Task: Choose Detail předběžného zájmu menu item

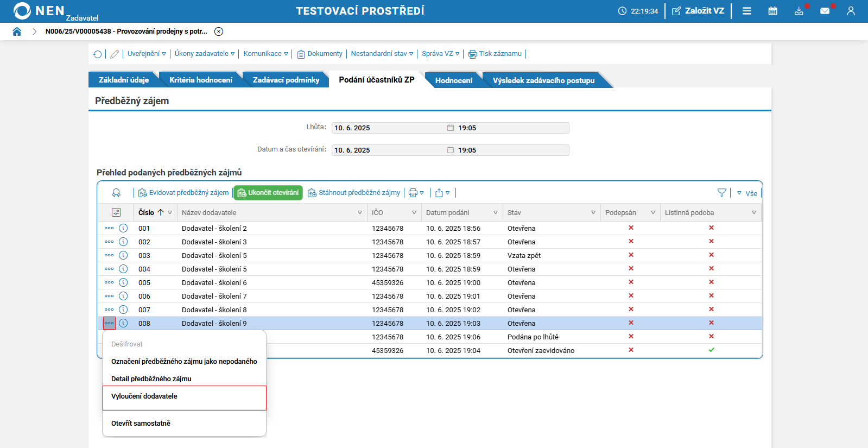Action: coord(151,379)
